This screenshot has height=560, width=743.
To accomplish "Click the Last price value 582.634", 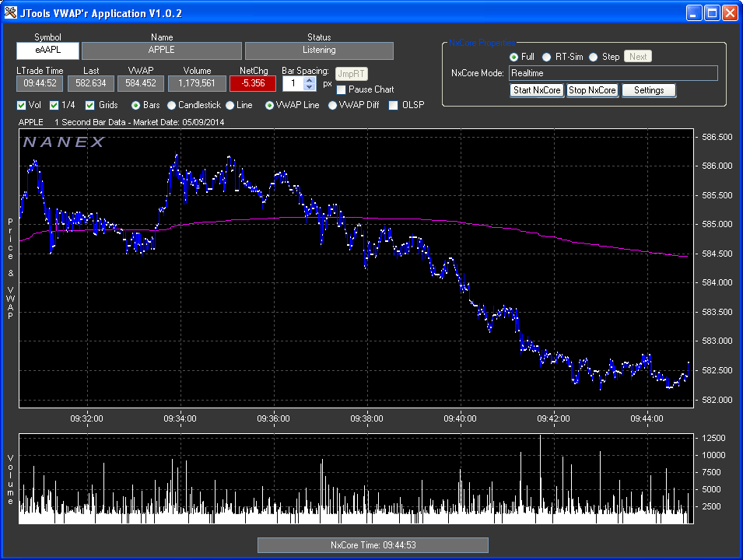I will pos(91,83).
